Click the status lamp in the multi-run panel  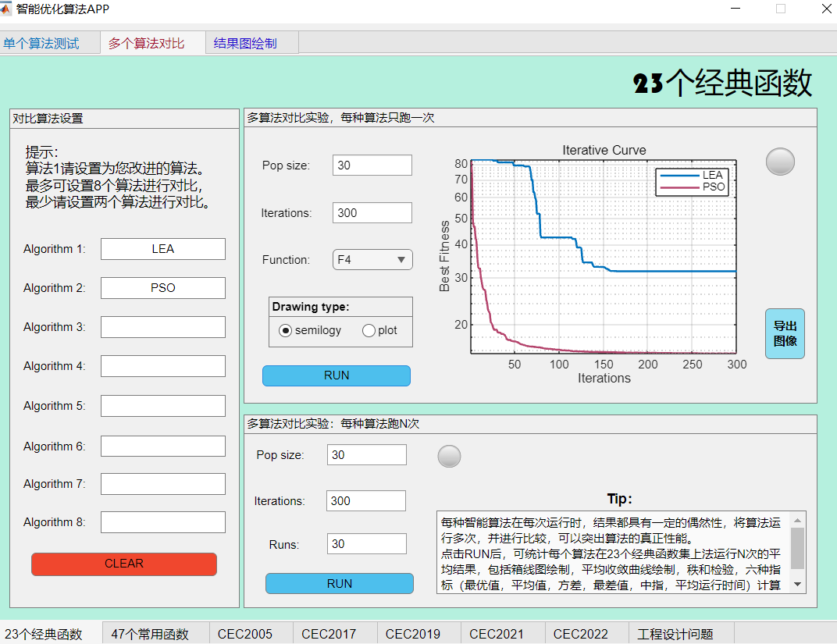[449, 456]
